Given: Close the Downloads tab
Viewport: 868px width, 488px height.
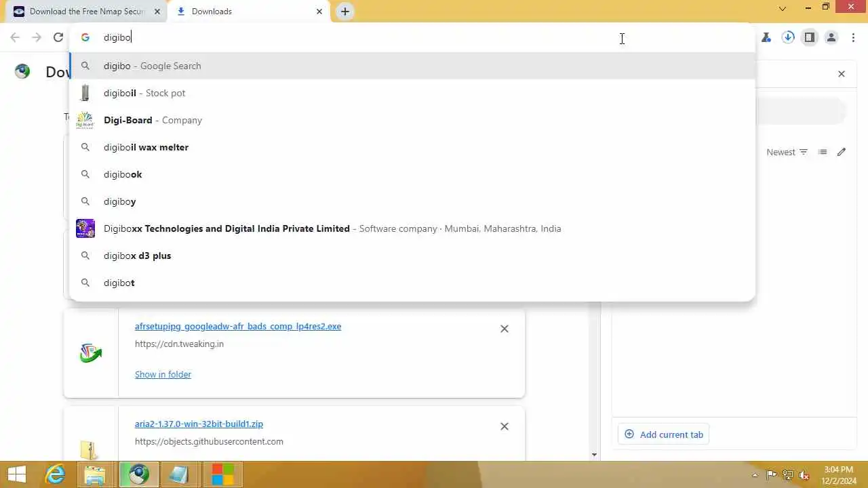Looking at the screenshot, I should 319,12.
